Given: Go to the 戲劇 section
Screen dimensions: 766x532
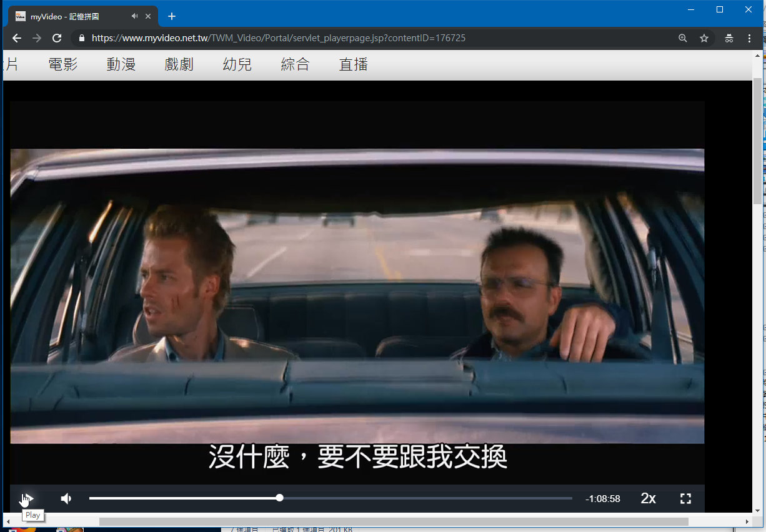Looking at the screenshot, I should pos(179,64).
